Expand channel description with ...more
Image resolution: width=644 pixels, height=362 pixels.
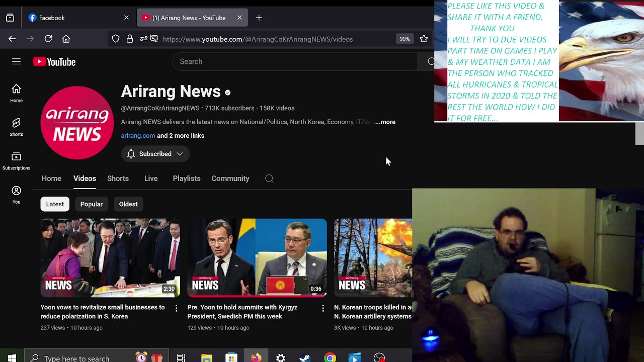385,122
